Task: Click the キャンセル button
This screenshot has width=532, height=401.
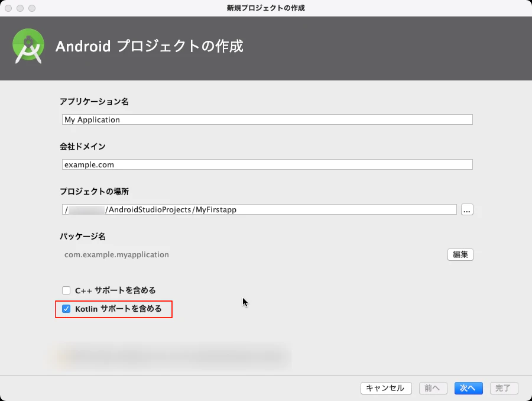Action: pyautogui.click(x=386, y=388)
